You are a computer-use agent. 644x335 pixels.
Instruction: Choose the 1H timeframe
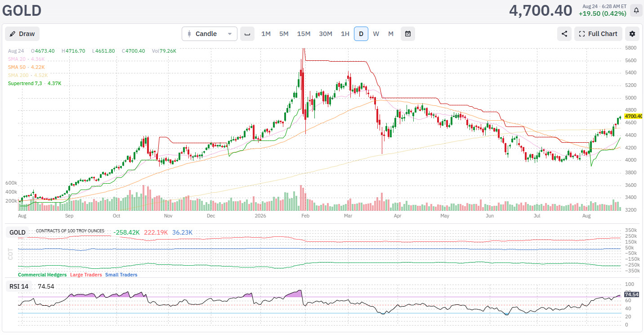pos(345,34)
